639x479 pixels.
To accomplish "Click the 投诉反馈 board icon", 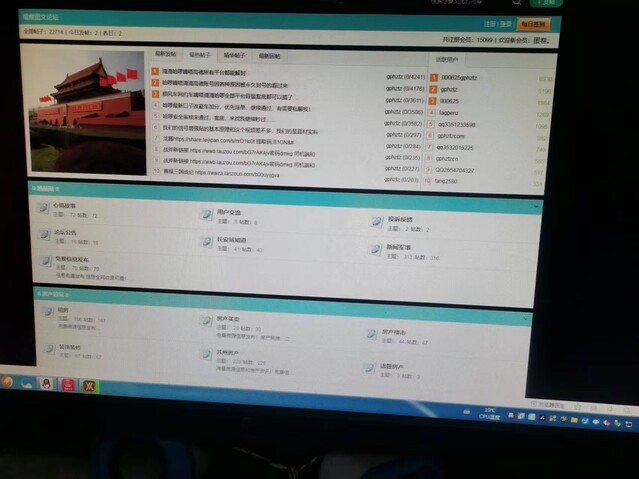I will (376, 221).
